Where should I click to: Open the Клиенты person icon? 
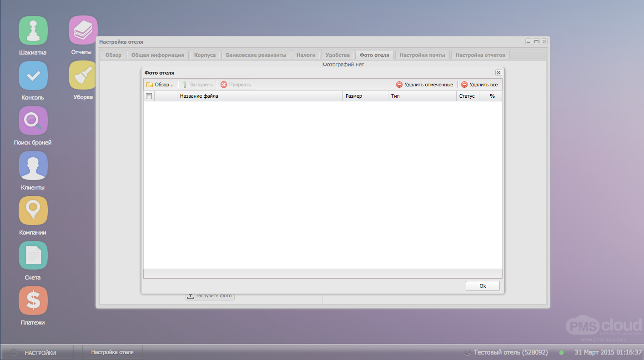(x=33, y=165)
